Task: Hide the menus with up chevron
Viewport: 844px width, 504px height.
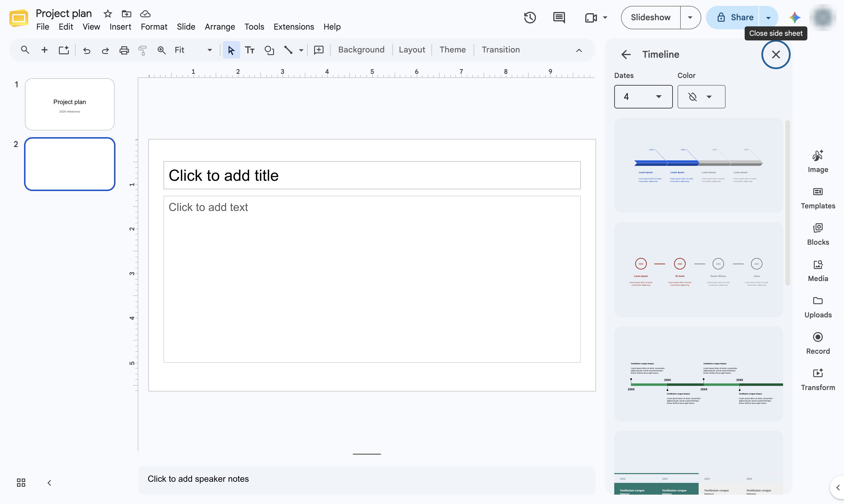Action: tap(579, 50)
